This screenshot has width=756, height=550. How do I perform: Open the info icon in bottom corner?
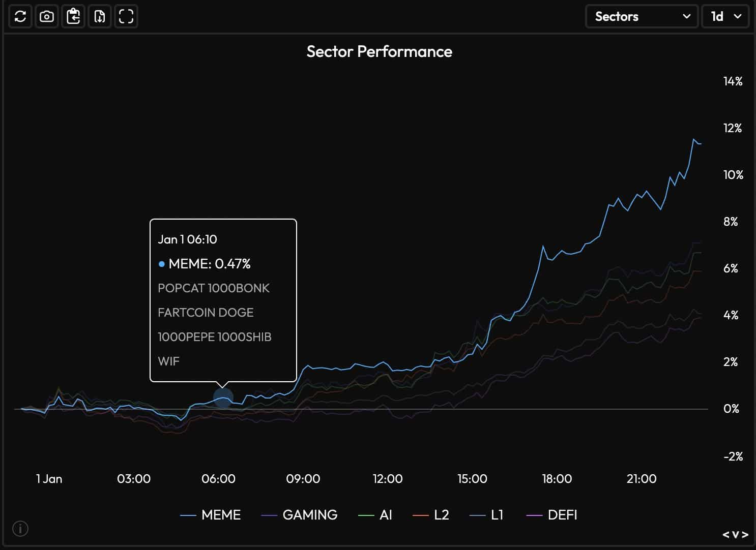20,529
